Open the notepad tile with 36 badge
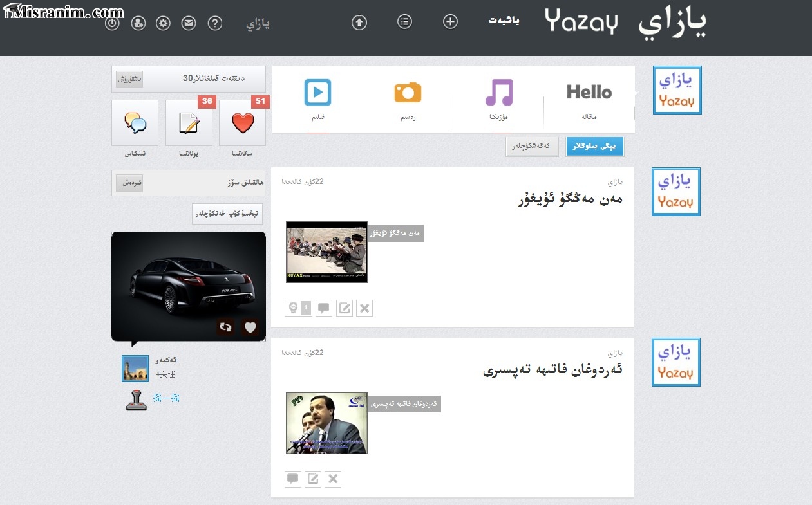 pyautogui.click(x=189, y=123)
